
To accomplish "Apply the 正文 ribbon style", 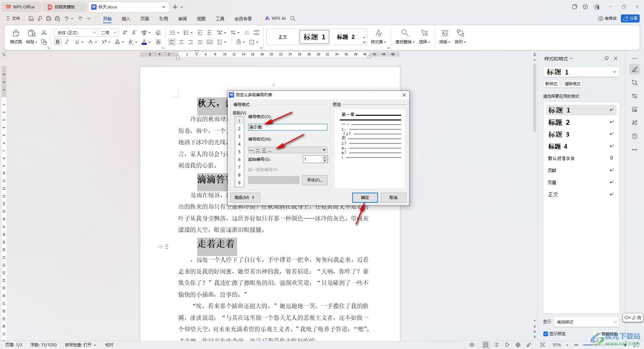I will pos(283,37).
